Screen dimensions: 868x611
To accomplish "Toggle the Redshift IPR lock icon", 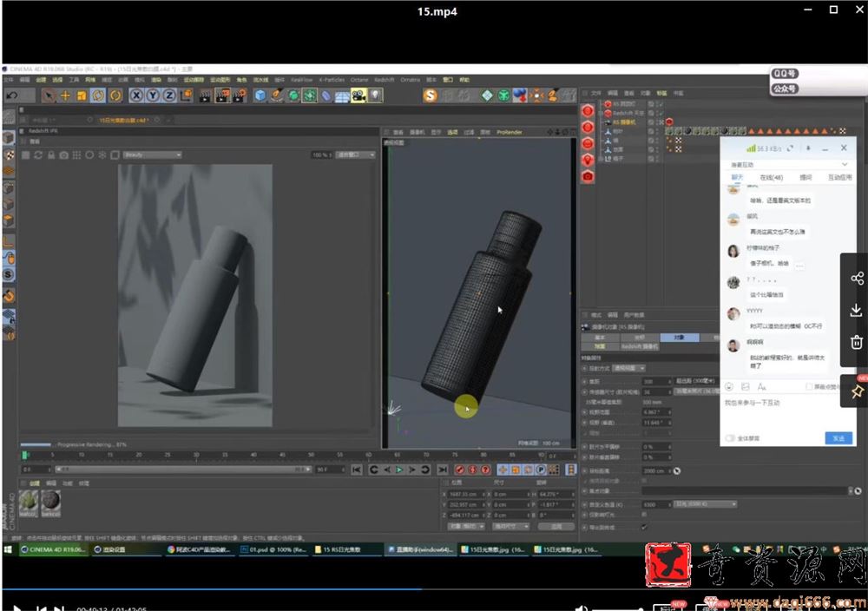I will pos(51,155).
